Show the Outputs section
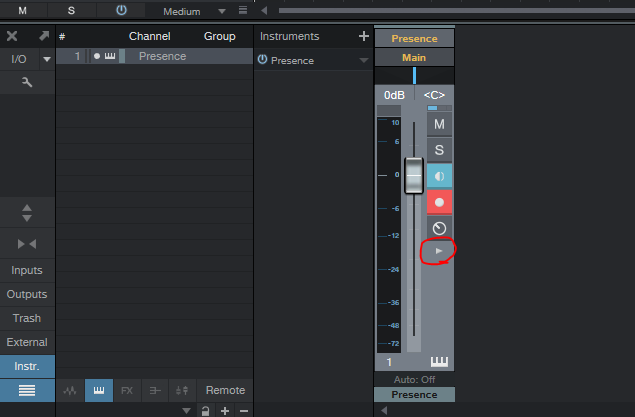The width and height of the screenshot is (635, 417). (27, 294)
